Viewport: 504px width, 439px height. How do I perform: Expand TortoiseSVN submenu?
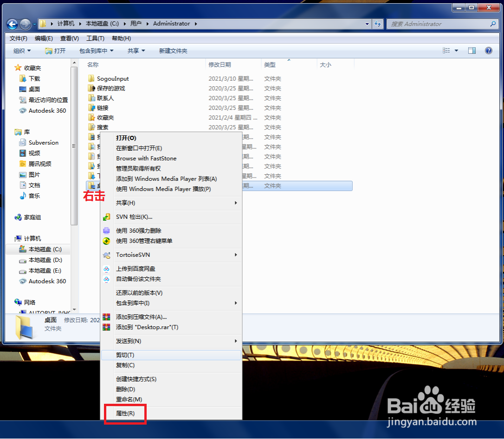tap(236, 254)
